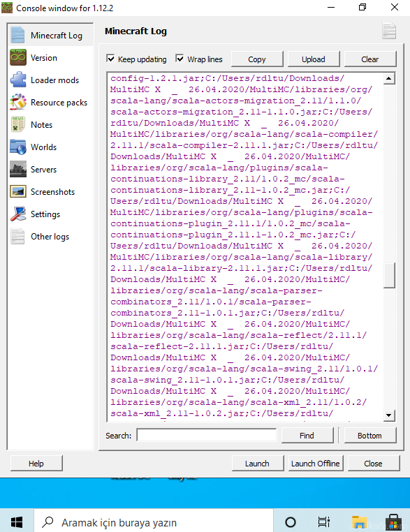This screenshot has height=532, width=410.
Task: Click the vertical scrollbar thumb
Action: pos(389,275)
